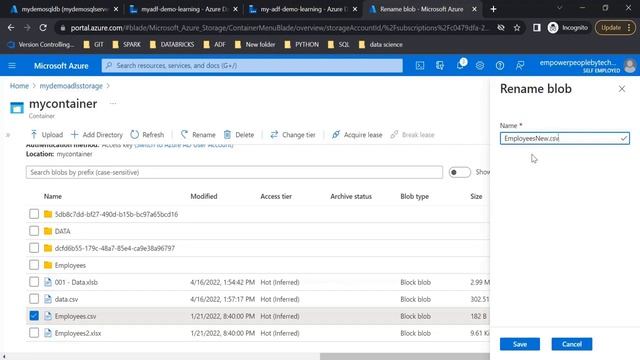This screenshot has width=640, height=360.
Task: Click the browser address bar URL
Action: [x=279, y=28]
